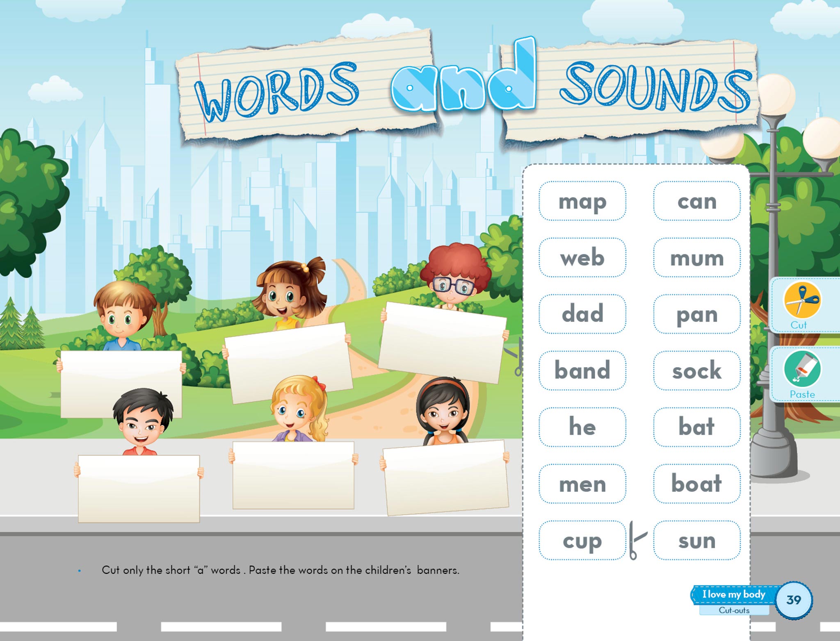This screenshot has height=641, width=840.
Task: Click the blonde girl's blank banner
Action: point(293,475)
